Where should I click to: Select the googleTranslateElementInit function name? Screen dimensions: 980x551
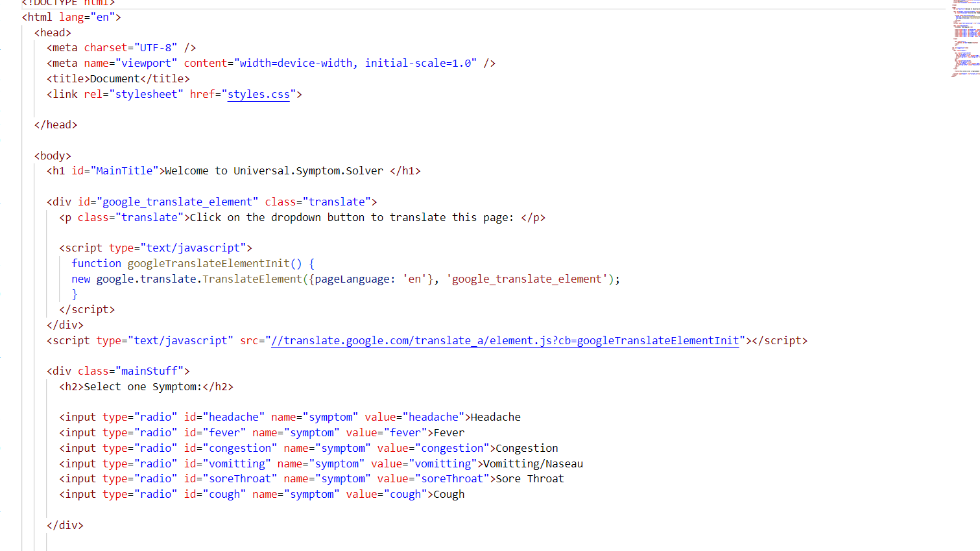point(209,263)
